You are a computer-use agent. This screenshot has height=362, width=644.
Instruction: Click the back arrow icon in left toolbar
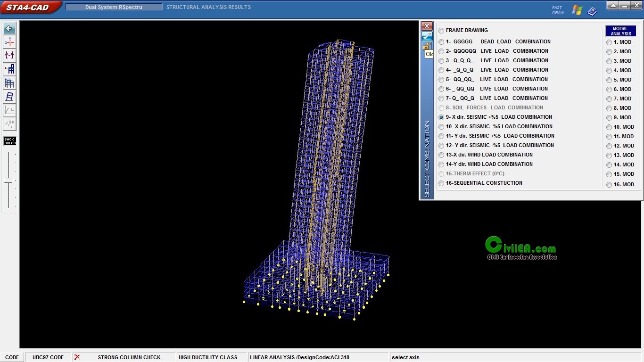(9, 28)
